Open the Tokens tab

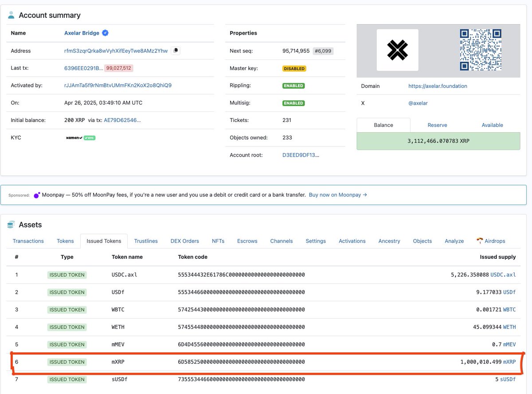65,241
